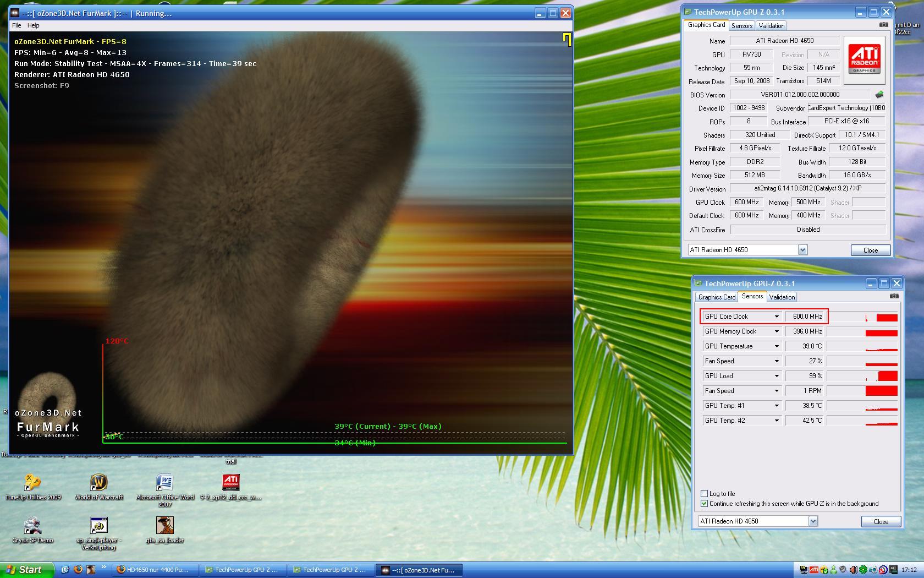Open the GPU Core Clock sensor dropdown
The image size is (924, 578).
[777, 317]
